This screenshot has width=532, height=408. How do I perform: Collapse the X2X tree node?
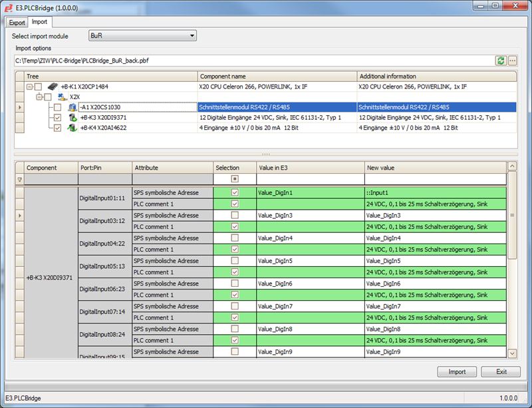tap(39, 97)
